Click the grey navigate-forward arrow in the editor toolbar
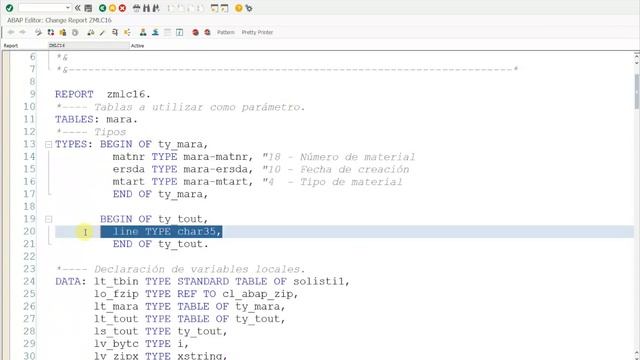 [x=23, y=32]
